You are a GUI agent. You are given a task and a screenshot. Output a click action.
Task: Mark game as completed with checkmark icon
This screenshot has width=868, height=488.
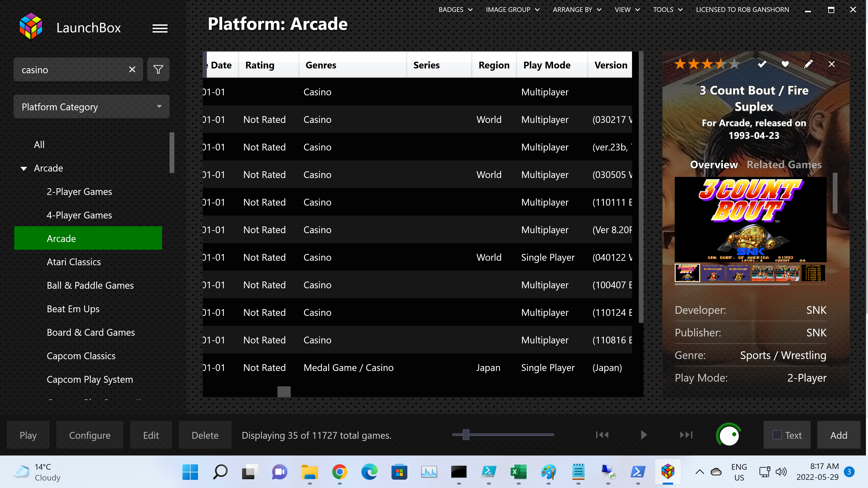click(x=762, y=64)
